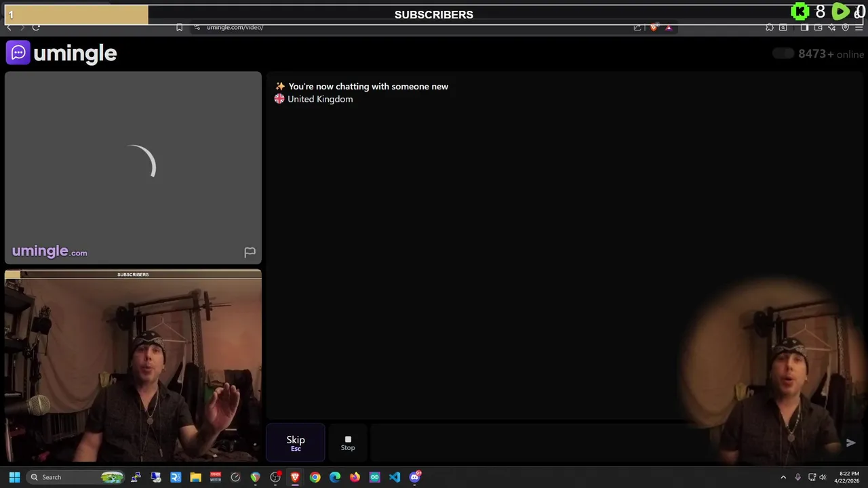Bookmark this page in address bar
The image size is (868, 488).
coord(179,27)
